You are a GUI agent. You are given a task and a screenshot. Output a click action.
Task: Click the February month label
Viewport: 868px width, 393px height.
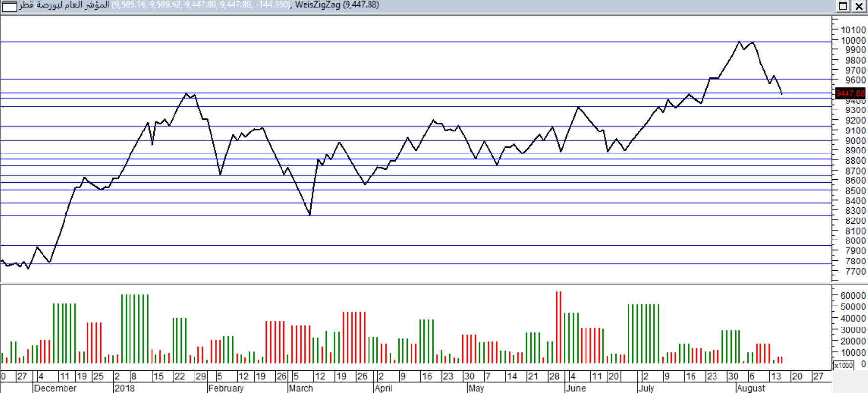pyautogui.click(x=226, y=388)
